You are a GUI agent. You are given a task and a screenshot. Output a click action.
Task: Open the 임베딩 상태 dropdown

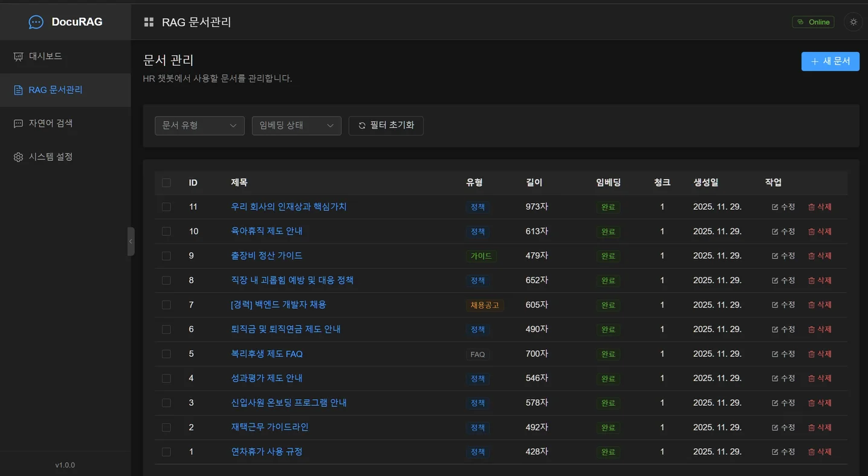click(x=296, y=125)
